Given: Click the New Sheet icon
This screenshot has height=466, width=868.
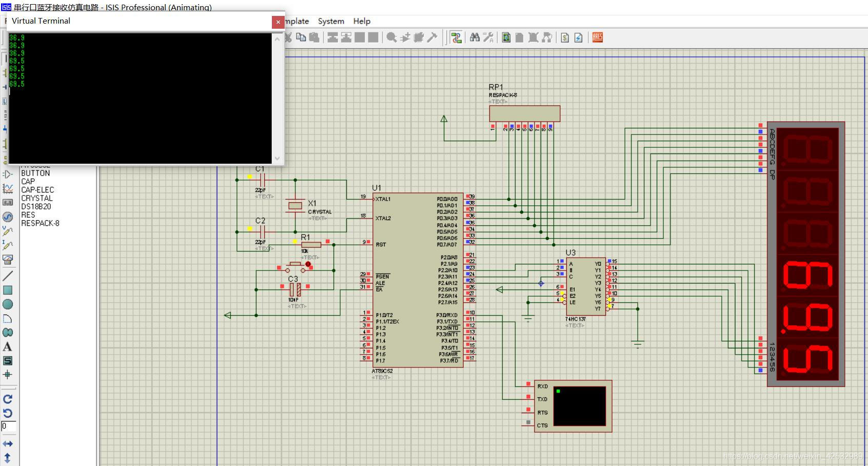Looking at the screenshot, I should [x=520, y=37].
